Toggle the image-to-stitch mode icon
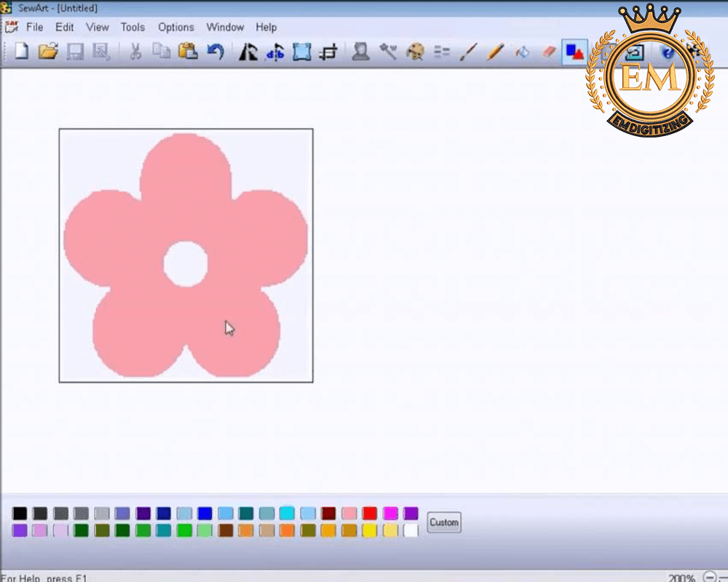Viewport: 728px width, 582px height. [x=574, y=52]
